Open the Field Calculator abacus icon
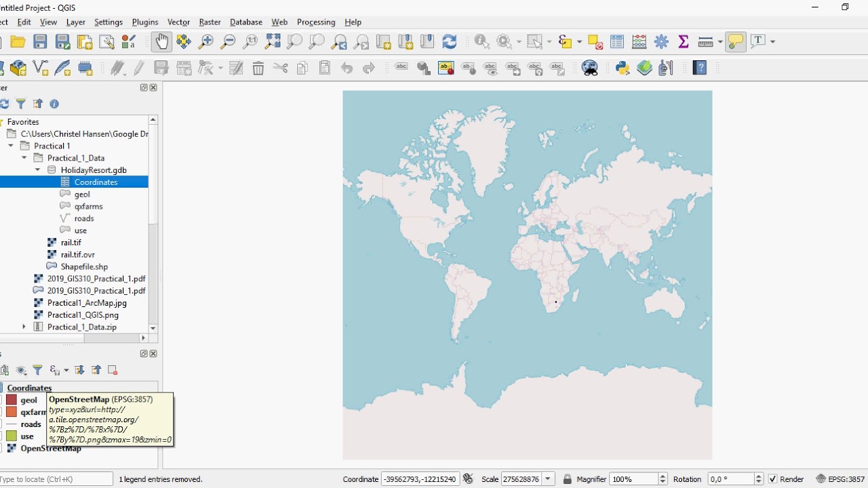The image size is (868, 488). coord(639,42)
